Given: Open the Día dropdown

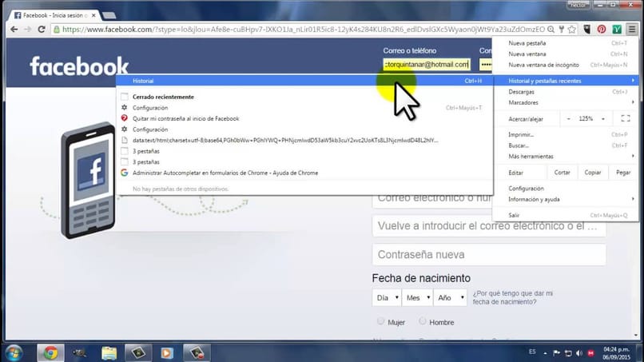Looking at the screenshot, I should (387, 297).
